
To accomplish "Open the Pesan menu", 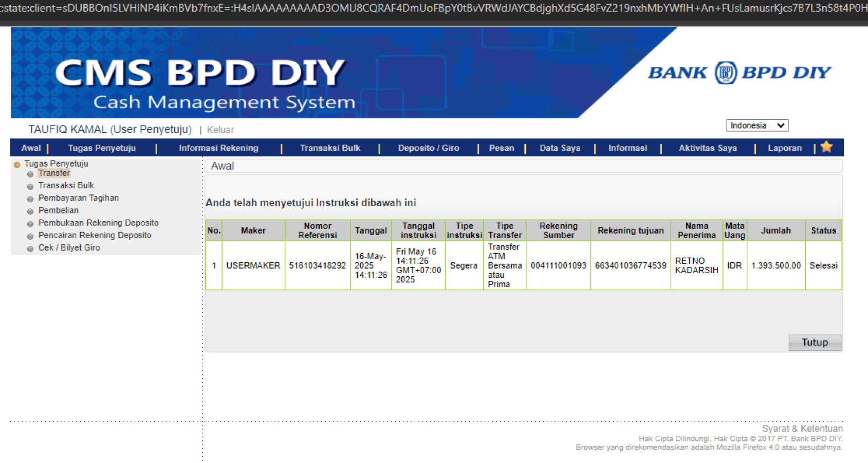I will pyautogui.click(x=502, y=148).
